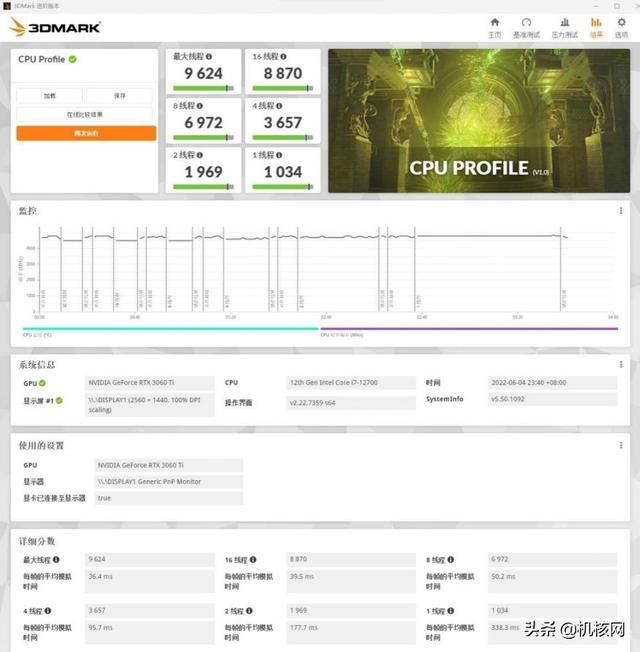Image resolution: width=640 pixels, height=652 pixels.
Task: Click the green check next to CPU Profile
Action: [73, 60]
